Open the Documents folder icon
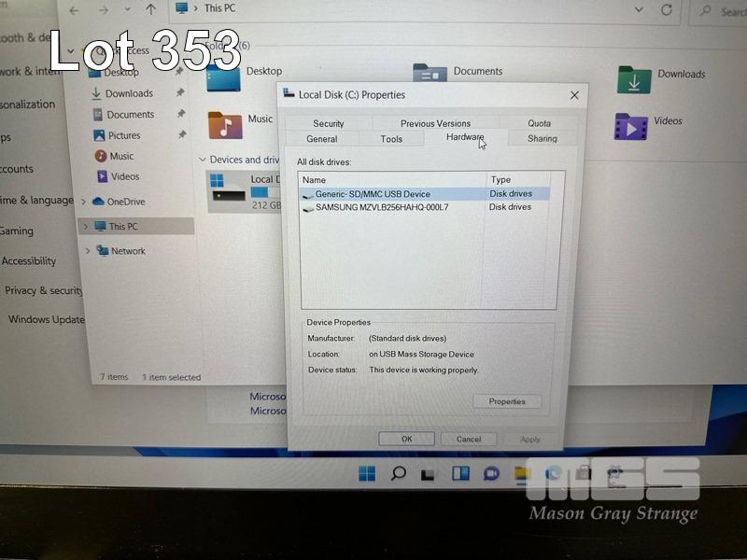This screenshot has width=747, height=560. [430, 75]
